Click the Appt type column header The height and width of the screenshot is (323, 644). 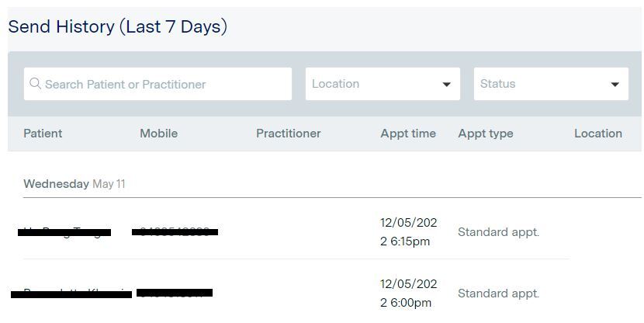[486, 134]
